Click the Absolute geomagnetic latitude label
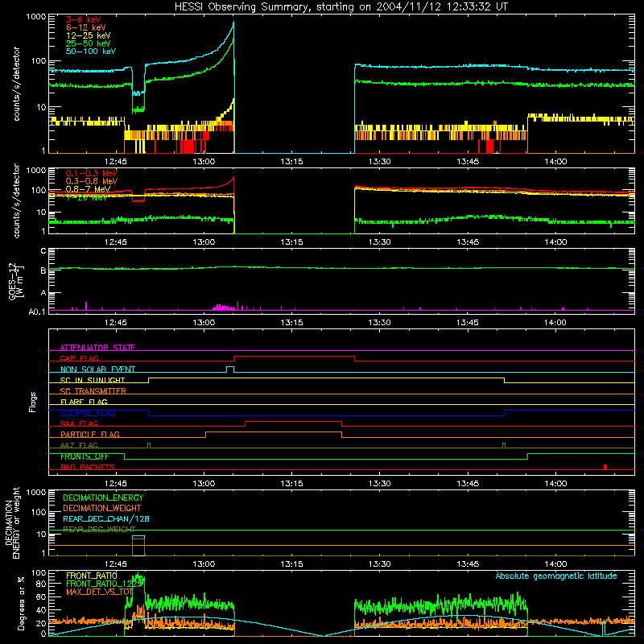 click(x=556, y=576)
